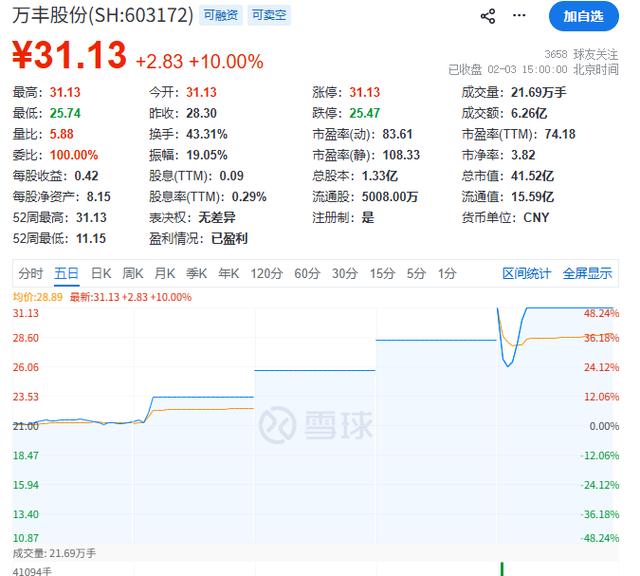Click the 可卖空 tag
640x576 pixels.
[269, 16]
